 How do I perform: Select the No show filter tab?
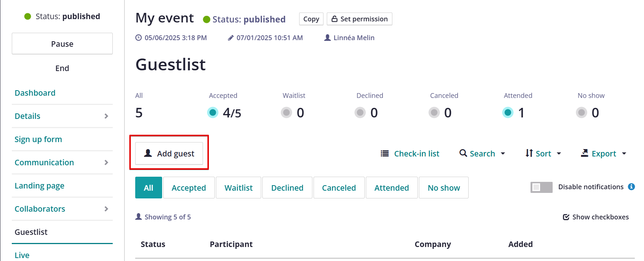(444, 188)
